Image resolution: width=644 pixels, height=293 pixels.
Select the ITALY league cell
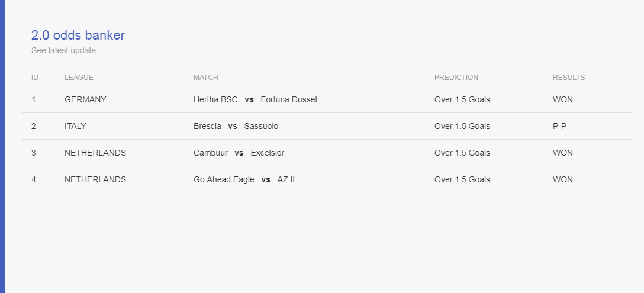coord(75,126)
